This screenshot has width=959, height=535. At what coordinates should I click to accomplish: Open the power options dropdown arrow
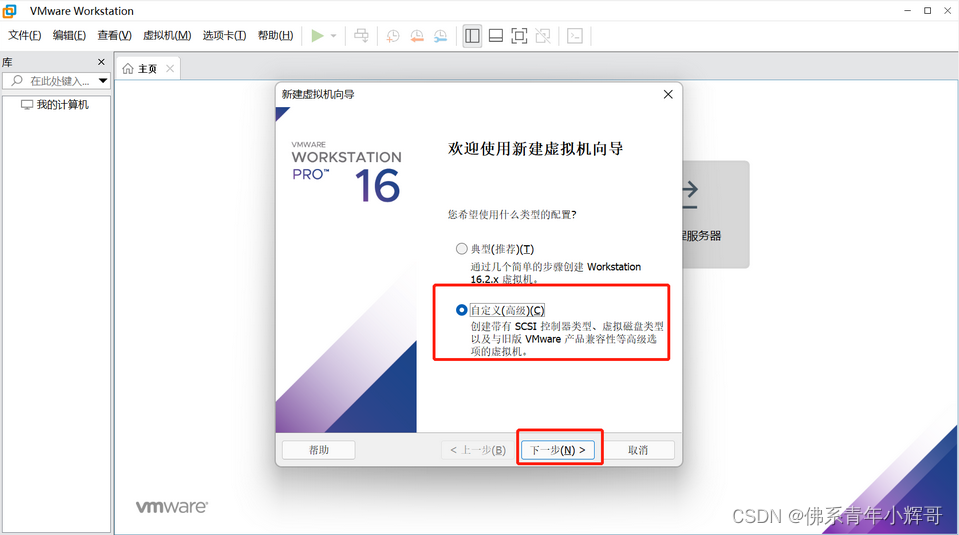pyautogui.click(x=334, y=36)
